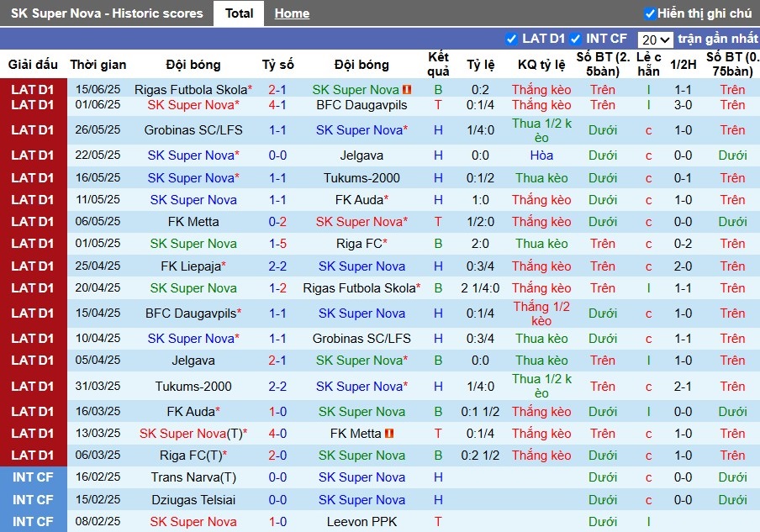Open BFC Daugavpils in 01/06/25 row
The width and height of the screenshot is (760, 532).
pyautogui.click(x=362, y=105)
